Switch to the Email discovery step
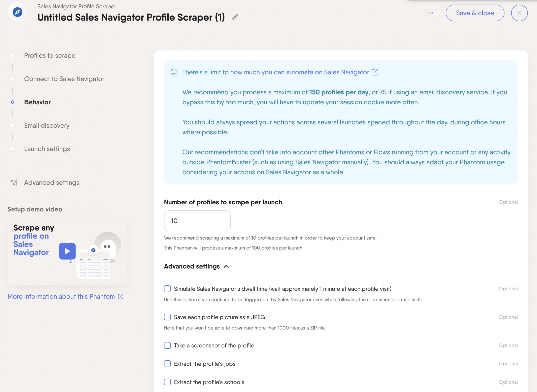This screenshot has height=392, width=537. [x=47, y=125]
